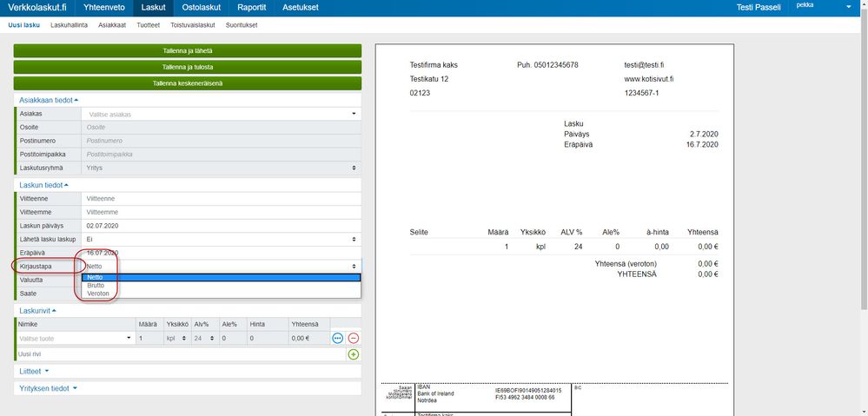Click Määrä quantity field in invoice row
This screenshot has width=868, height=416.
pyautogui.click(x=149, y=338)
